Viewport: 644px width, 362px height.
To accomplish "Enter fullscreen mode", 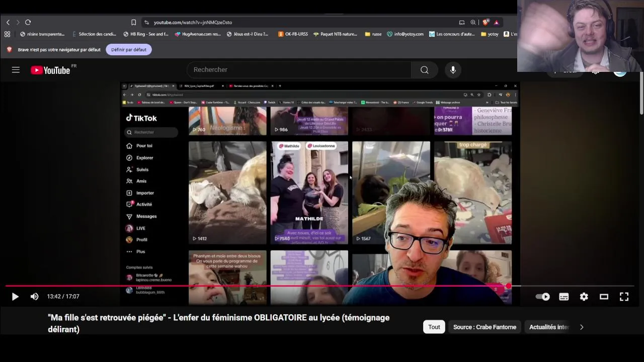I will [624, 297].
